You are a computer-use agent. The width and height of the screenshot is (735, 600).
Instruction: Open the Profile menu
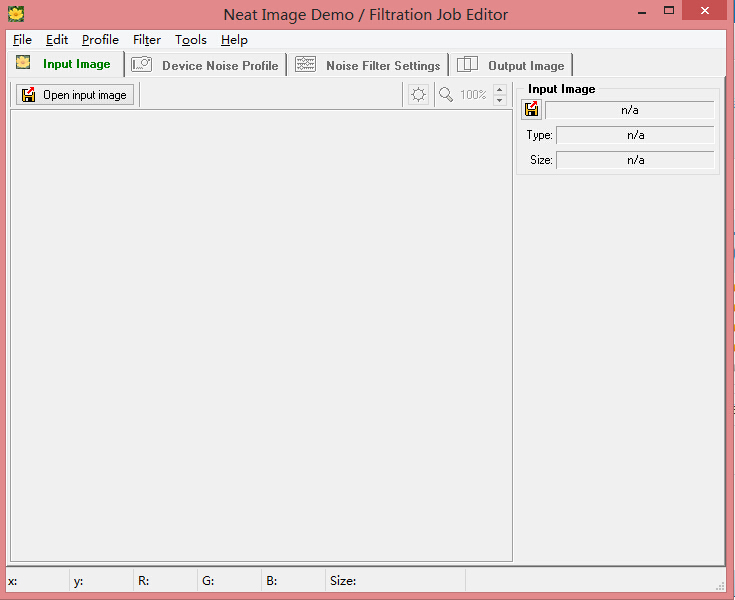(x=100, y=40)
